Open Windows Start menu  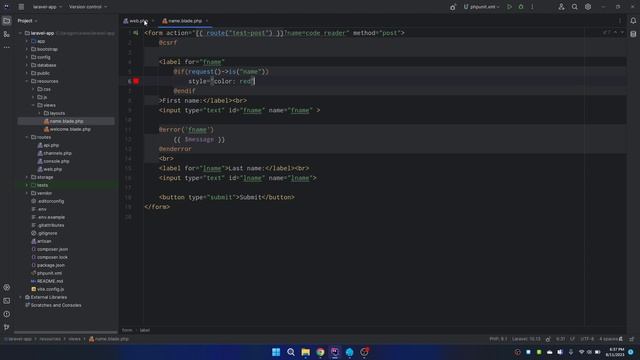coord(276,352)
